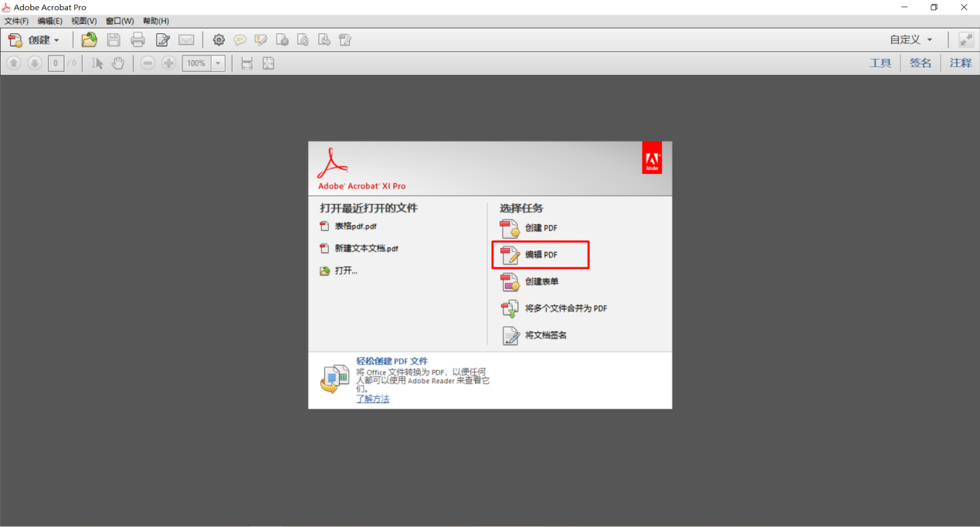Click the next page down arrow

tap(35, 63)
